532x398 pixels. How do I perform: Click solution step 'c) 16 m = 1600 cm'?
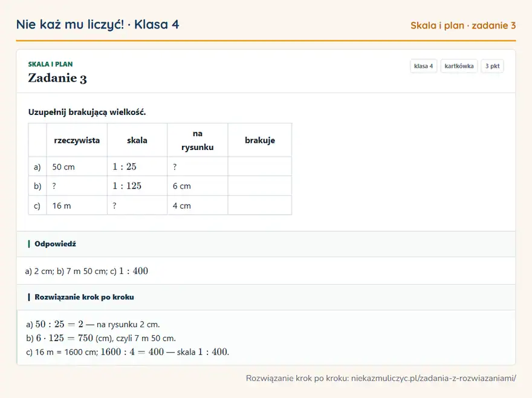[62, 352]
